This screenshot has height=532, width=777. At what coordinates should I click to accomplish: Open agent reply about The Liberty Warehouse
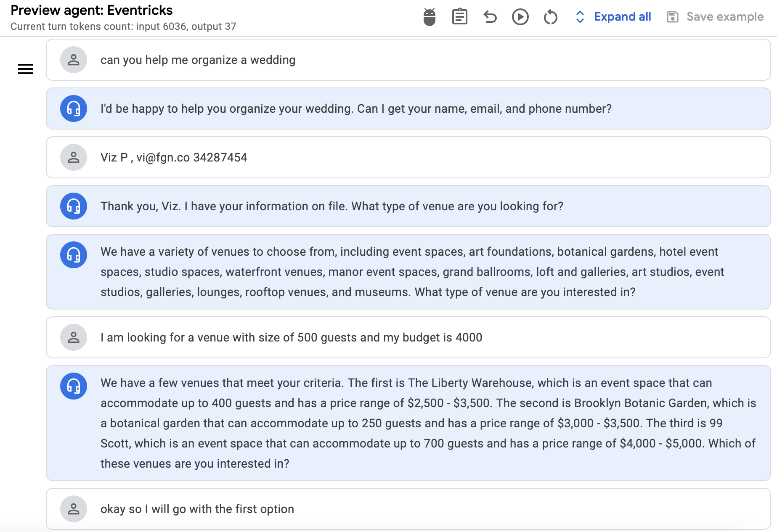(x=408, y=423)
